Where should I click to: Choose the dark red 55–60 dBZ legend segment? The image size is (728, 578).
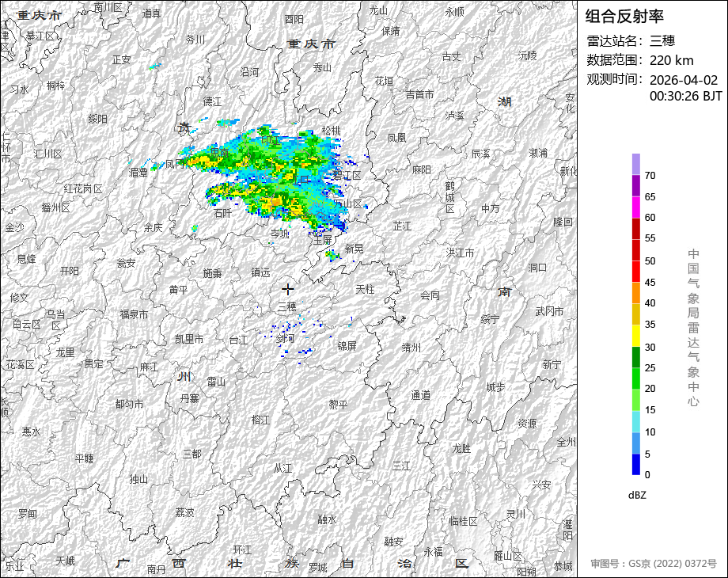(x=636, y=229)
